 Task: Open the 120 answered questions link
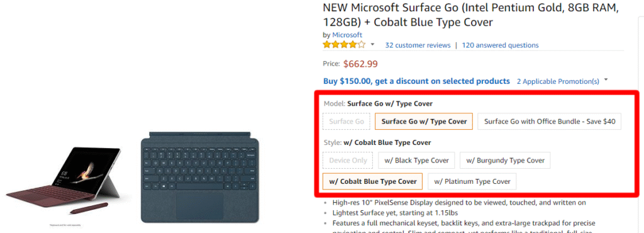500,45
